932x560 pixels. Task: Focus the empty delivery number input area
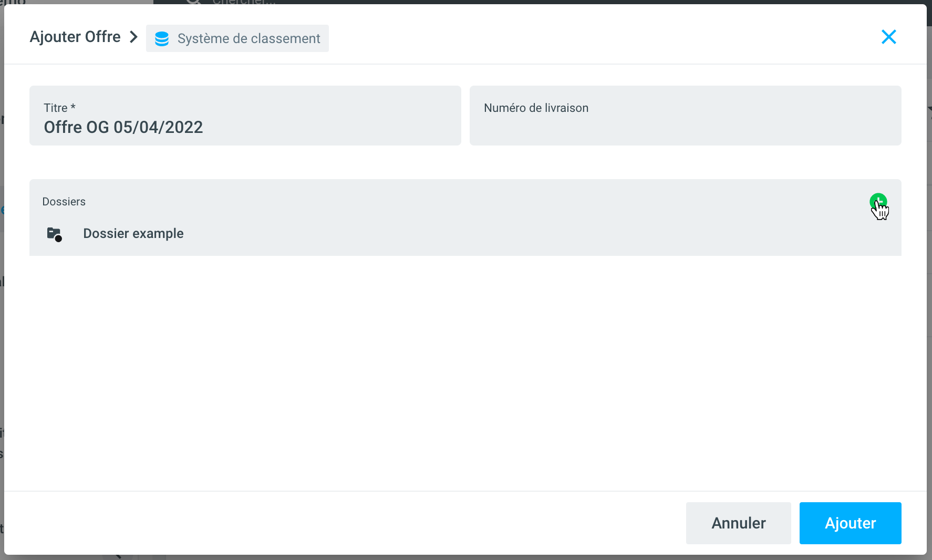click(x=685, y=129)
